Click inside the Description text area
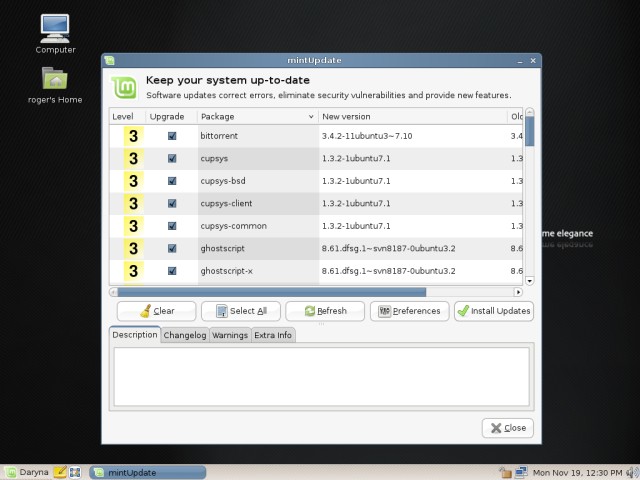 (322, 376)
